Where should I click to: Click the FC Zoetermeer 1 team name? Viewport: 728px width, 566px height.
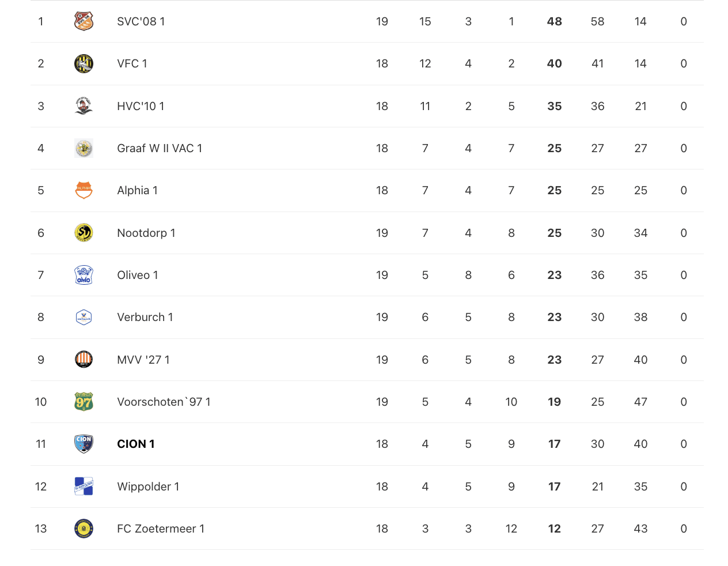(x=161, y=529)
